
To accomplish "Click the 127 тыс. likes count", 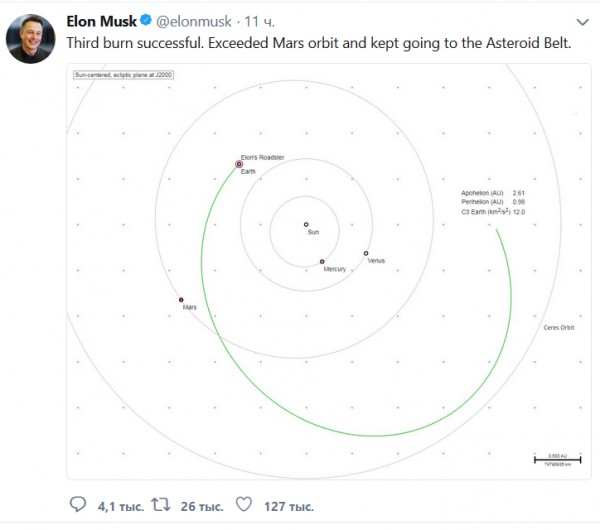I will pos(287,506).
